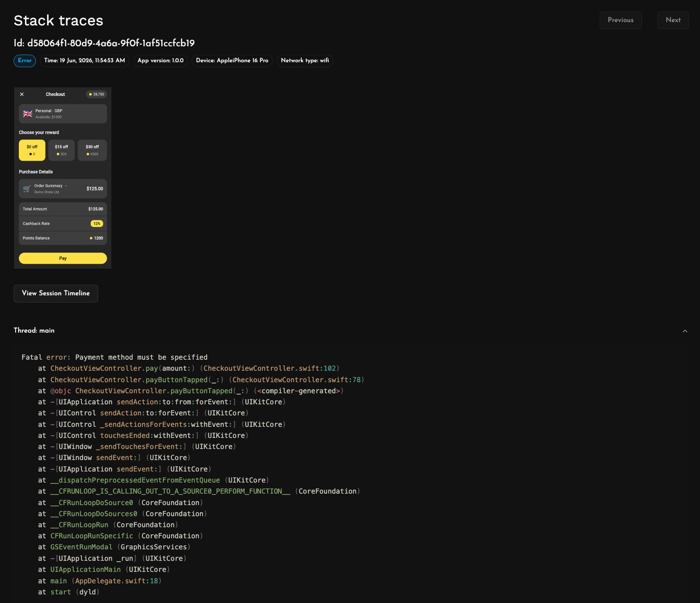
Task: Click the __CFRunLoopRun frame
Action: [x=108, y=525]
